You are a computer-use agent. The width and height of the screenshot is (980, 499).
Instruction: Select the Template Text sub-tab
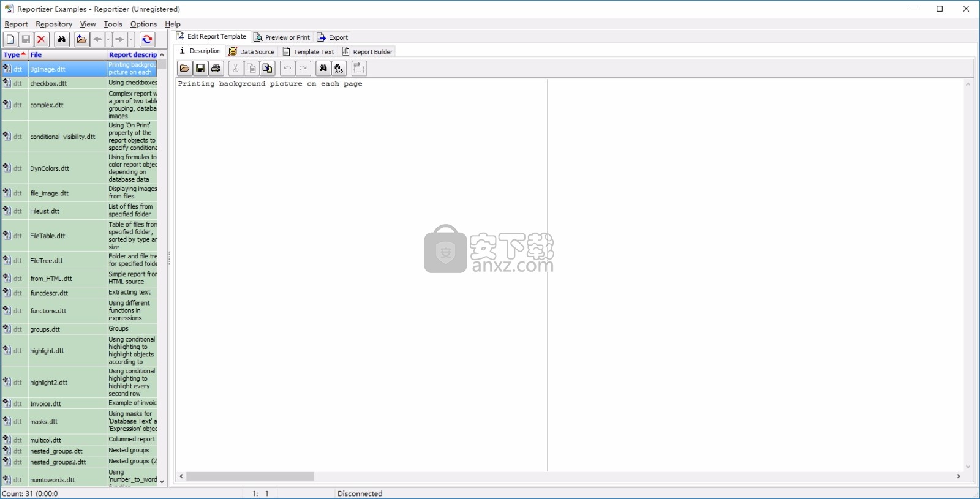point(309,52)
